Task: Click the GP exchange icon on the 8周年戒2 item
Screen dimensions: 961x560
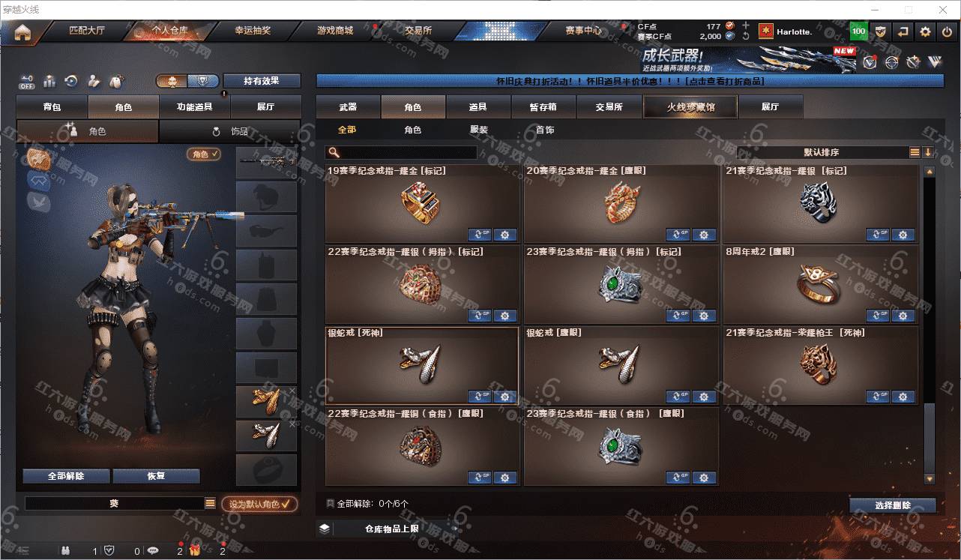Action: point(878,316)
